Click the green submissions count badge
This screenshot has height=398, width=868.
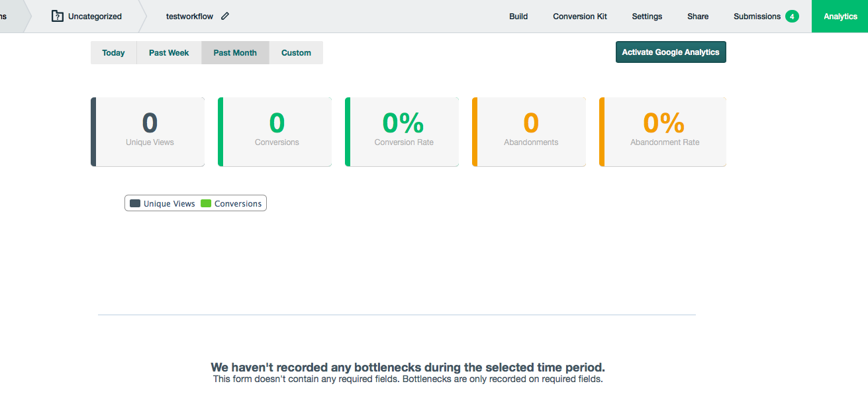pyautogui.click(x=792, y=17)
